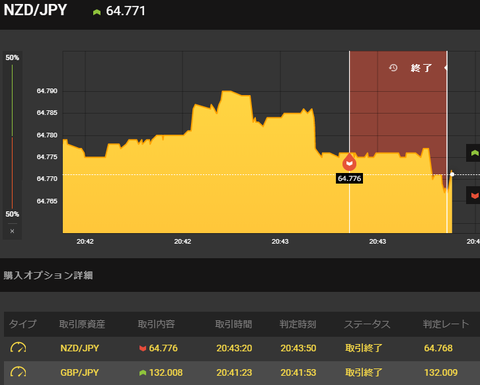Click the 64.790 price axis label
Image resolution: width=480 pixels, height=385 pixels.
tap(47, 91)
